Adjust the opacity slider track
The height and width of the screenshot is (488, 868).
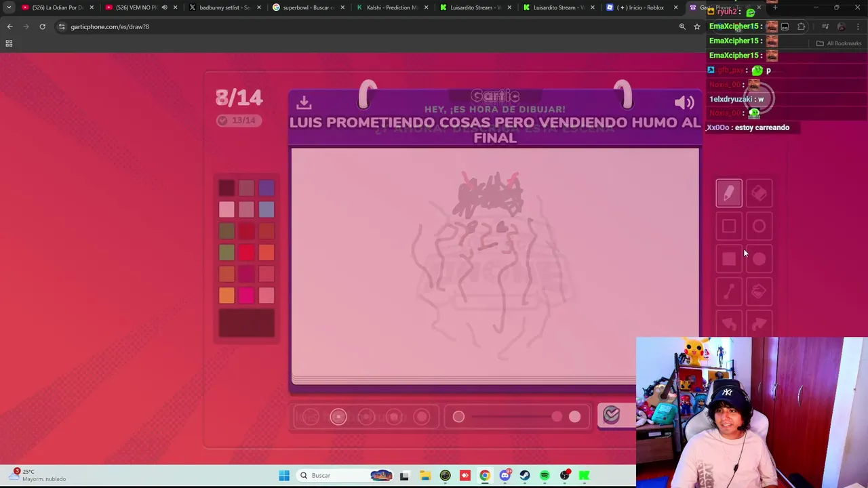click(x=517, y=417)
